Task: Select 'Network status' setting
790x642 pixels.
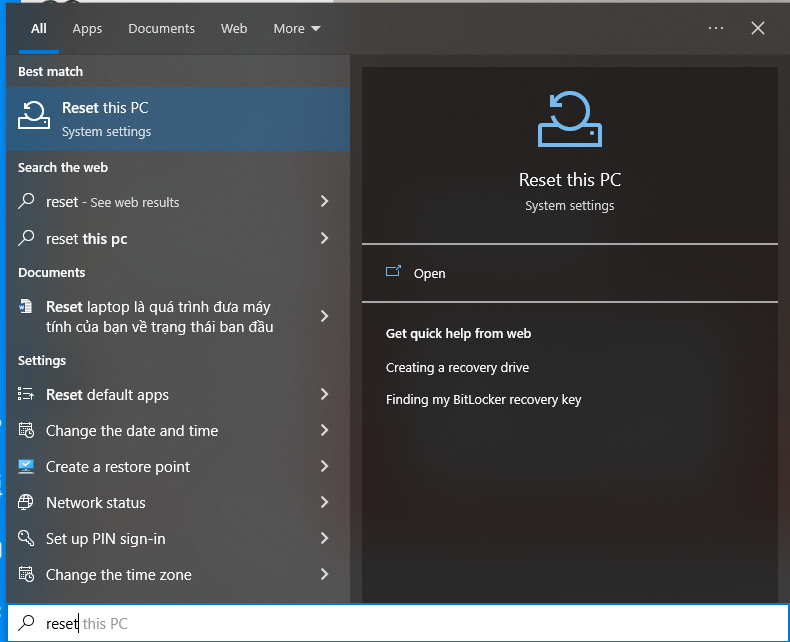Action: click(x=96, y=503)
